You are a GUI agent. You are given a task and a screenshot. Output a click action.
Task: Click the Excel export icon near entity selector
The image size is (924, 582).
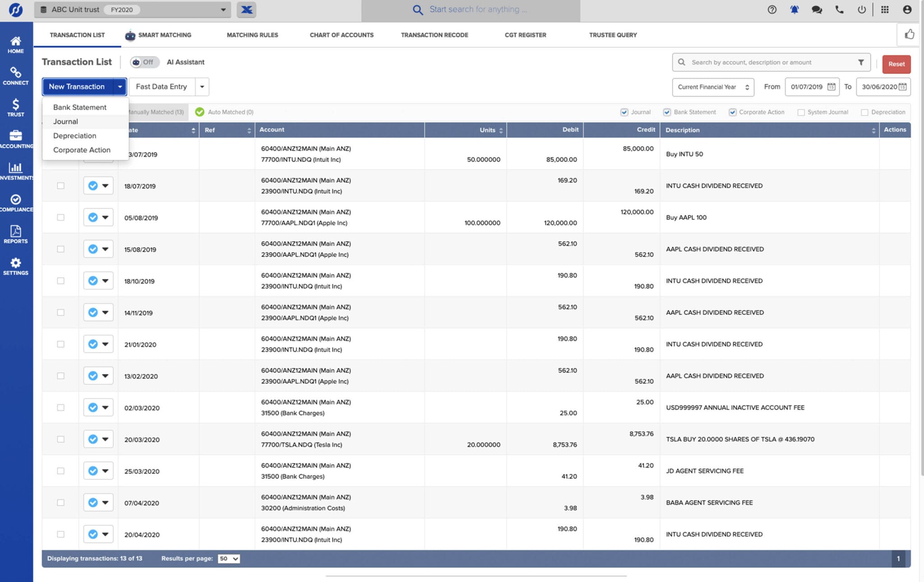(246, 9)
